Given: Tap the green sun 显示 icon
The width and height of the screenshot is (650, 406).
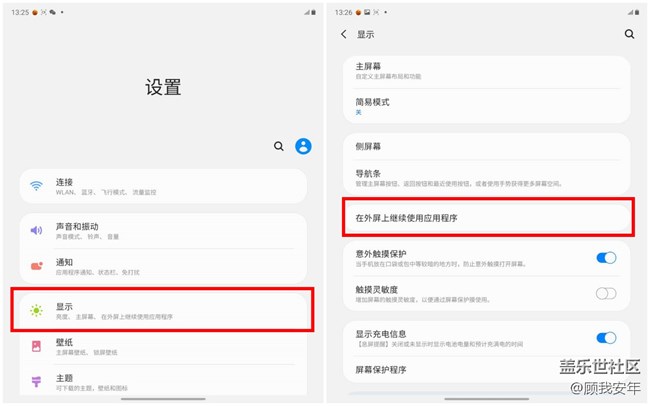Looking at the screenshot, I should pyautogui.click(x=37, y=310).
